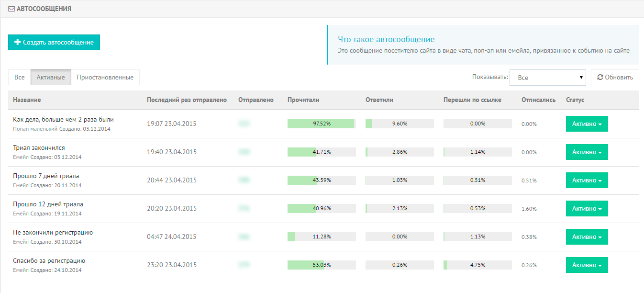Open status dropdown for Прошло 12 дней триала

point(587,209)
